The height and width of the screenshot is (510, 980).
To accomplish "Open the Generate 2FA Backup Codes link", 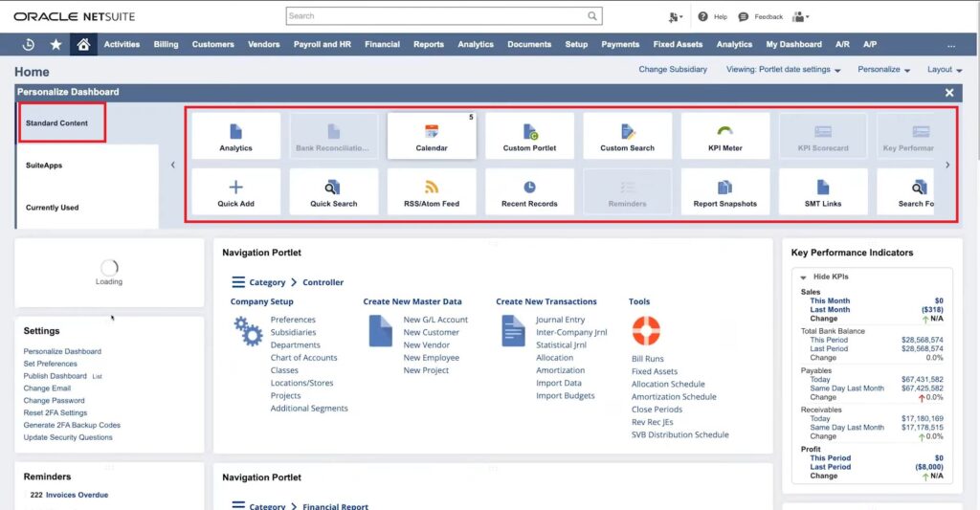I will click(x=72, y=425).
